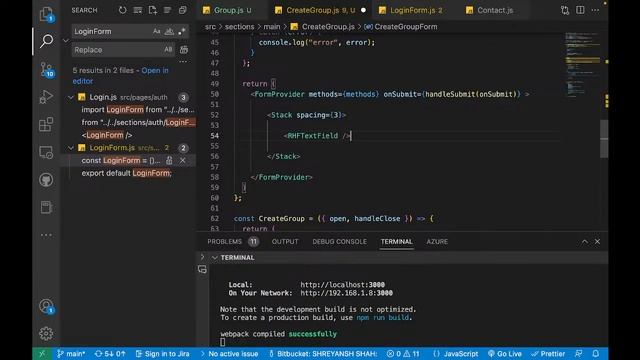Click 'sections' in the breadcrumb

tap(240, 27)
